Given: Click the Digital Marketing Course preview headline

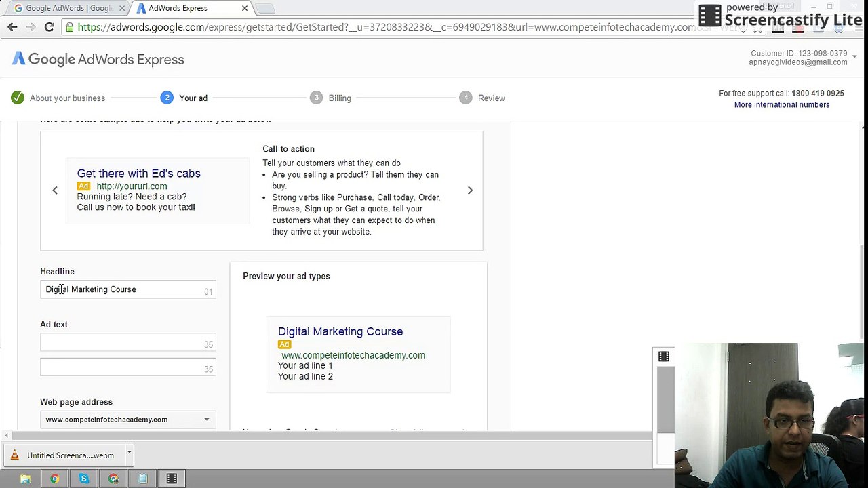Looking at the screenshot, I should coord(340,331).
